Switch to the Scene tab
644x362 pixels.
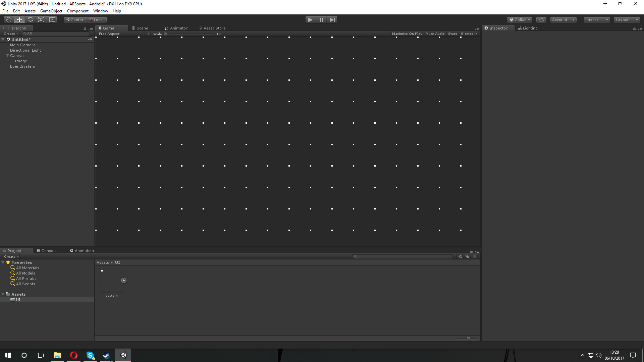pyautogui.click(x=140, y=28)
